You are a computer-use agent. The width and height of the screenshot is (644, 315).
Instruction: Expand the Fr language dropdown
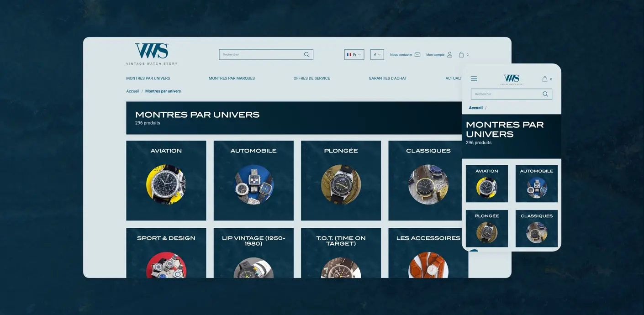point(354,55)
